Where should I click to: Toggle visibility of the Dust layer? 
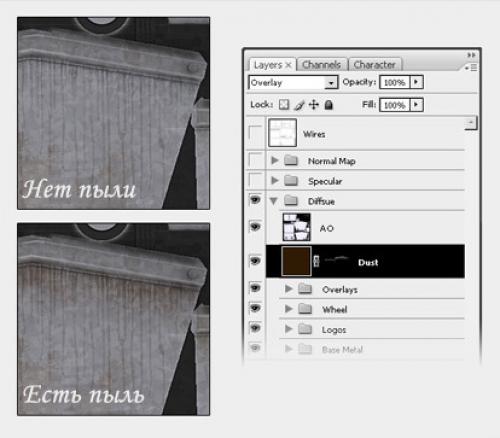(x=255, y=261)
